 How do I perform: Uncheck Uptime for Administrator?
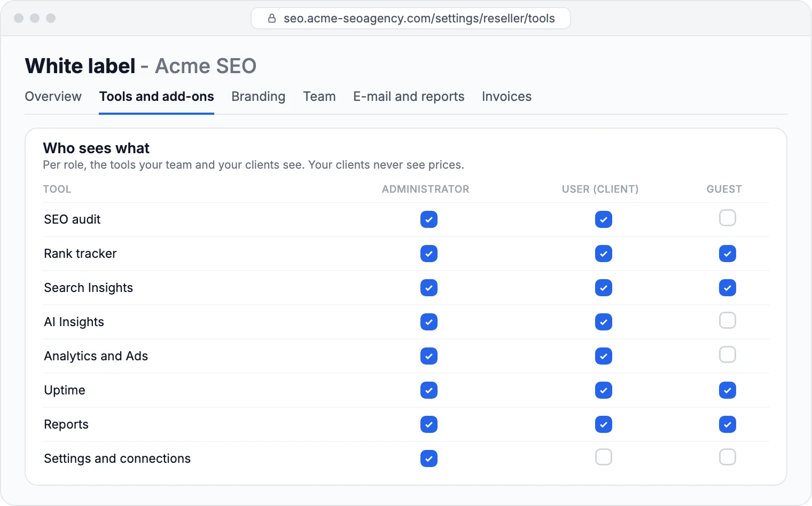click(x=429, y=390)
